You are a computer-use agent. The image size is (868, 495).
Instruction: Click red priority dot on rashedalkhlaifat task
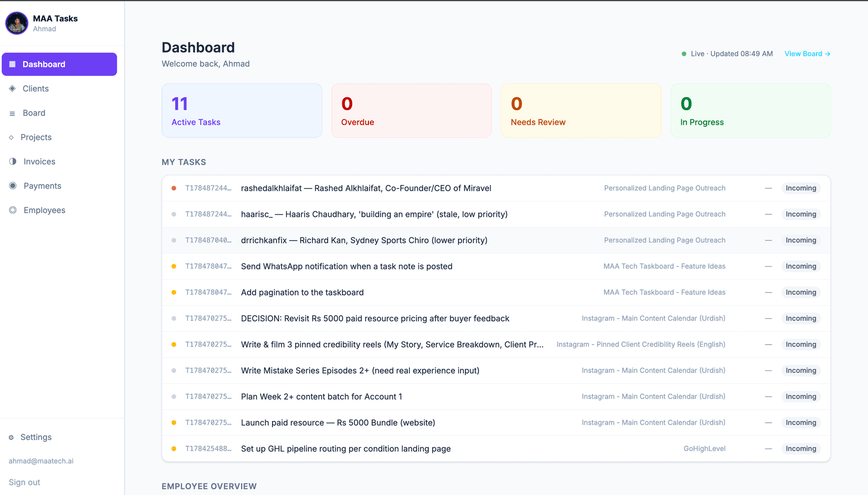[174, 188]
